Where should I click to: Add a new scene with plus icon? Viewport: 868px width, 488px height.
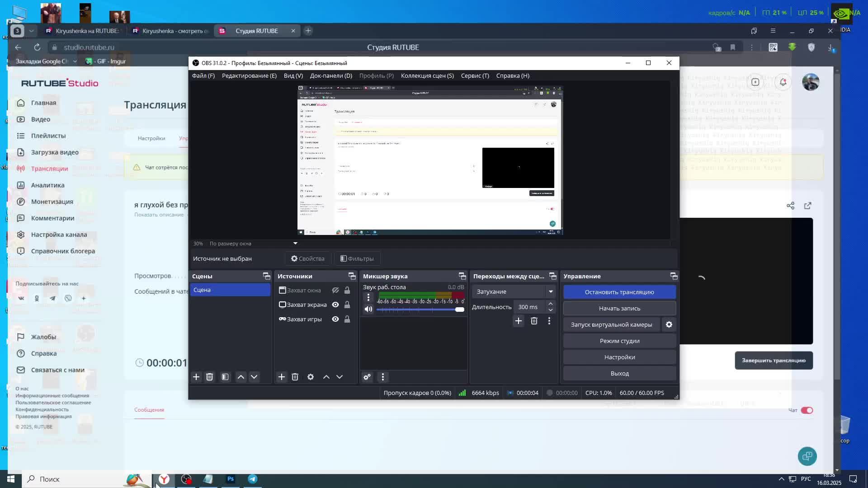(x=196, y=377)
